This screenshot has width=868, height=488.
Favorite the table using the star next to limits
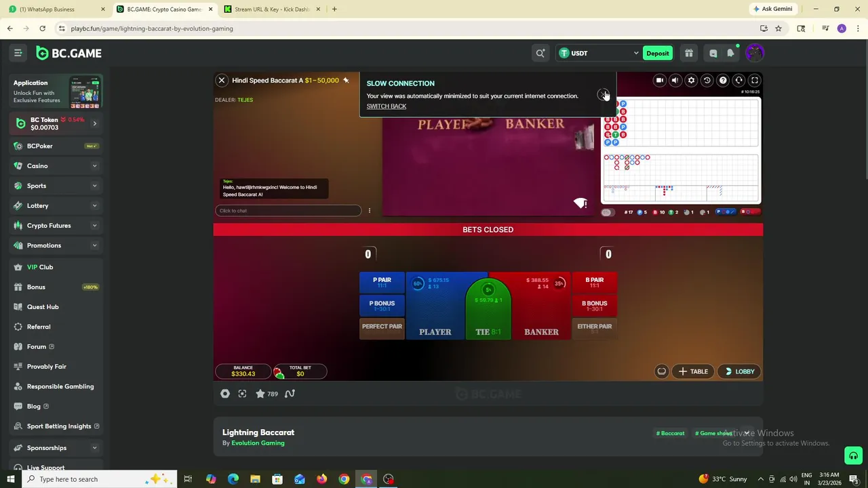[x=346, y=80]
